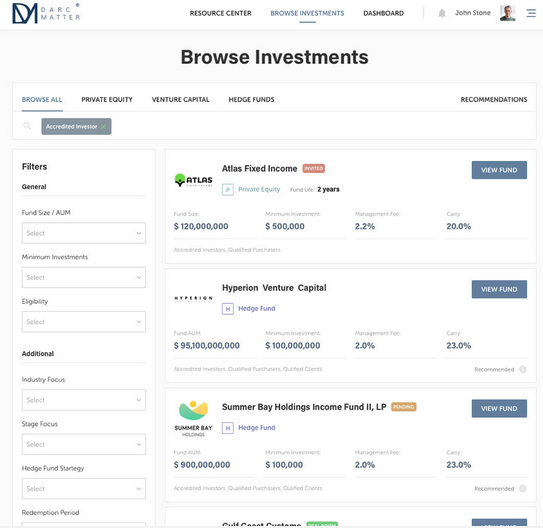Viewport: 543px width, 528px height.
Task: Click the Private Equity P icon on Atlas
Action: click(x=228, y=189)
